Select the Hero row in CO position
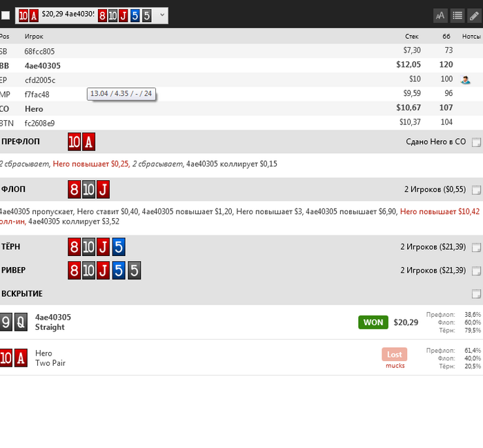 tap(241, 108)
